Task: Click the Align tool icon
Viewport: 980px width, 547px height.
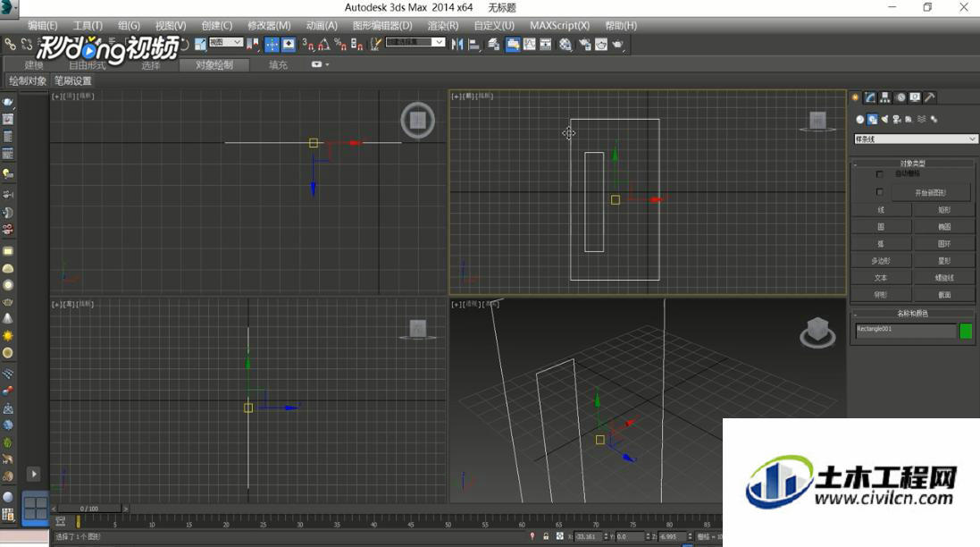Action: tap(473, 44)
